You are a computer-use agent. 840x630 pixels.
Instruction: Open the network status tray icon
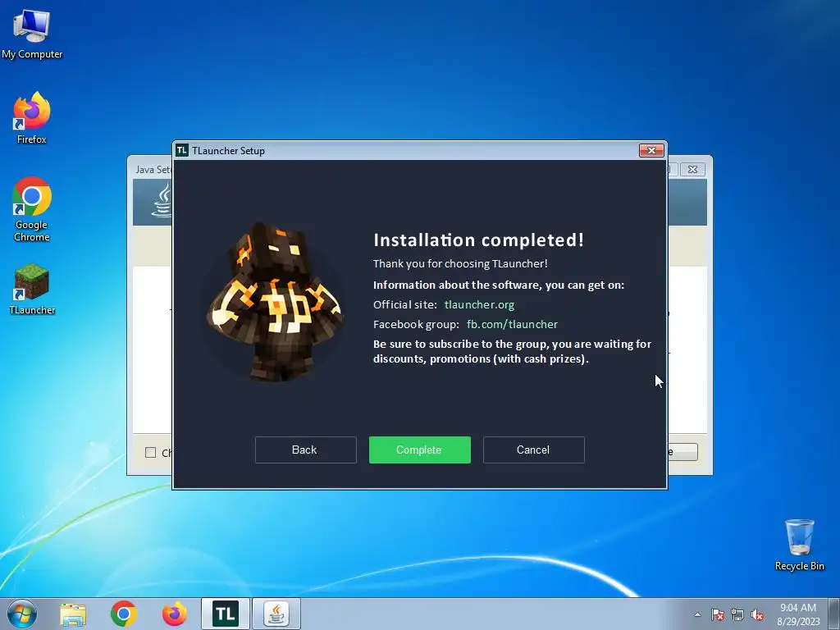tap(737, 614)
